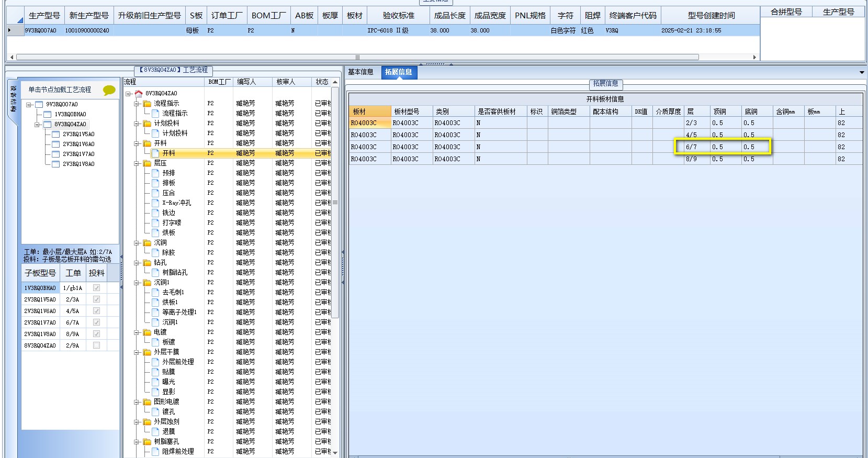This screenshot has height=458, width=868.
Task: Click the document icon of X-Ray冲孔
Action: [x=155, y=203]
